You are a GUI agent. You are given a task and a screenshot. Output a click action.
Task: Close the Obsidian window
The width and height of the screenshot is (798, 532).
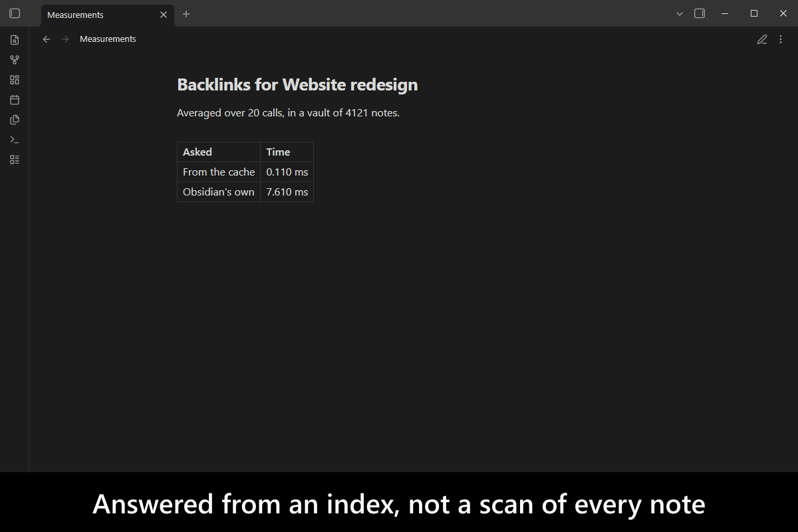pos(783,13)
